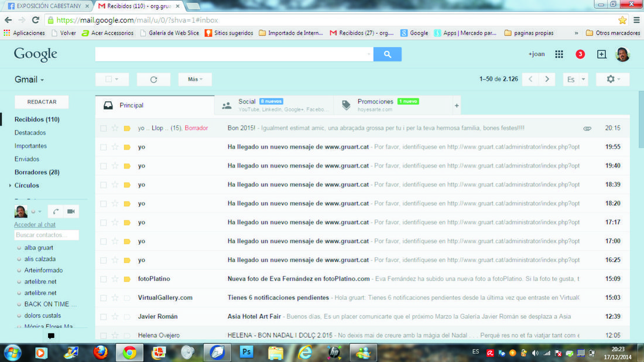
Task: Open the Acer Accessorios bookmark
Action: coord(108,33)
